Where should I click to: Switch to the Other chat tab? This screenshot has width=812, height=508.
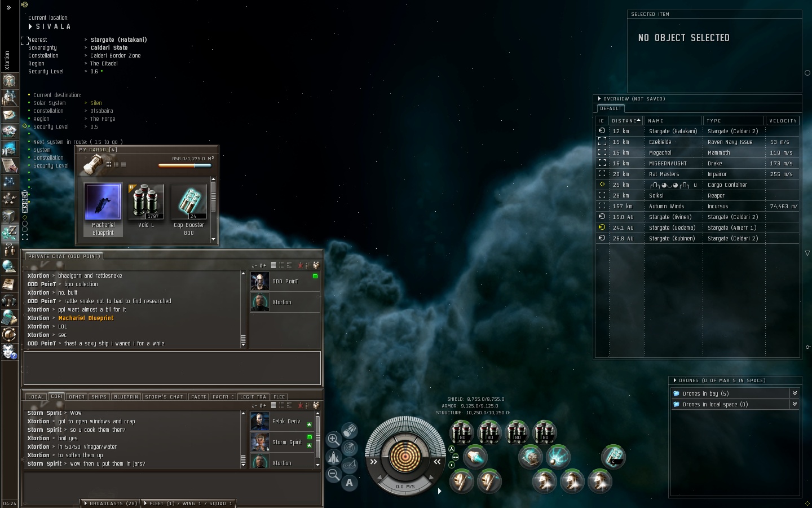pos(77,397)
